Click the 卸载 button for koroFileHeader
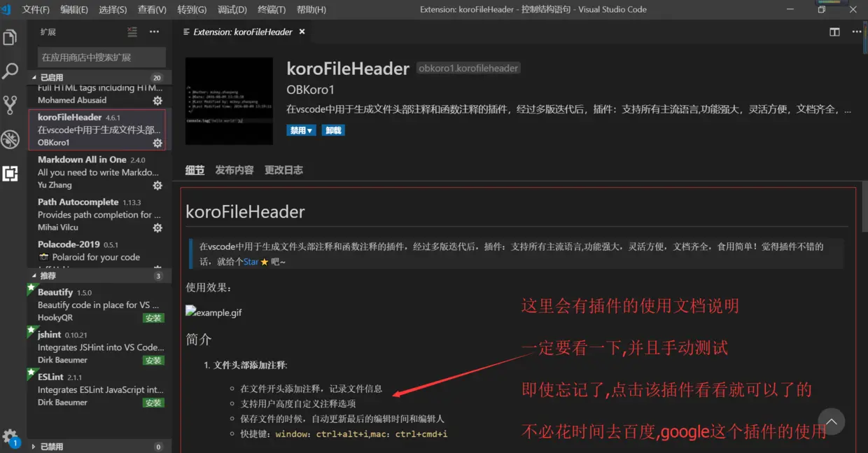This screenshot has width=868, height=453. 332,130
